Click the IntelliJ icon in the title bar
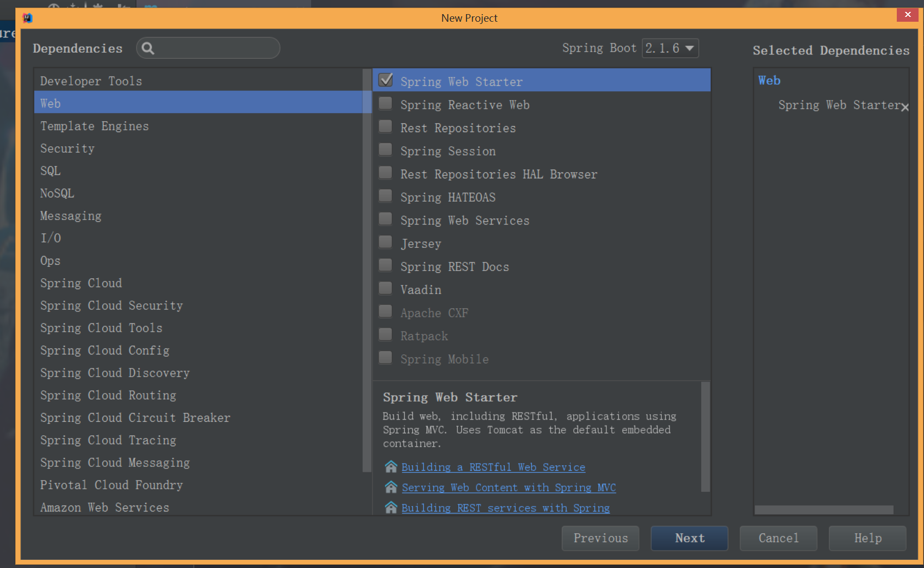The height and width of the screenshot is (568, 924). coord(27,18)
